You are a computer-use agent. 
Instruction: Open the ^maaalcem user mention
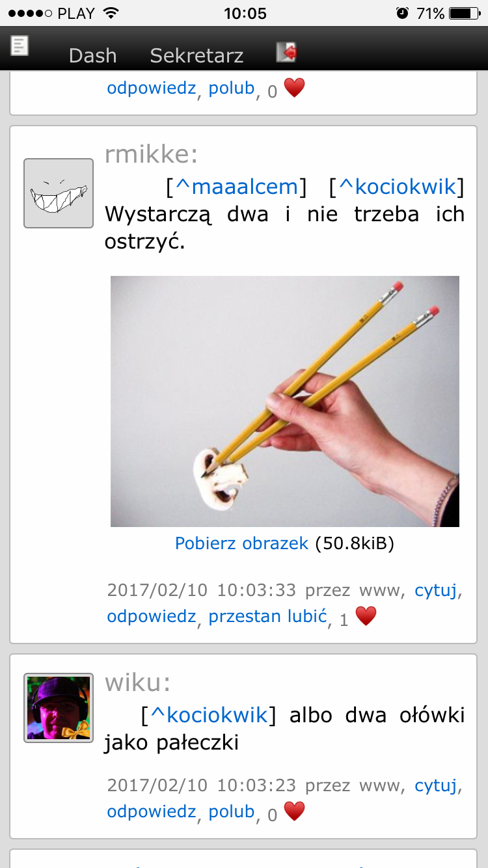(x=236, y=187)
